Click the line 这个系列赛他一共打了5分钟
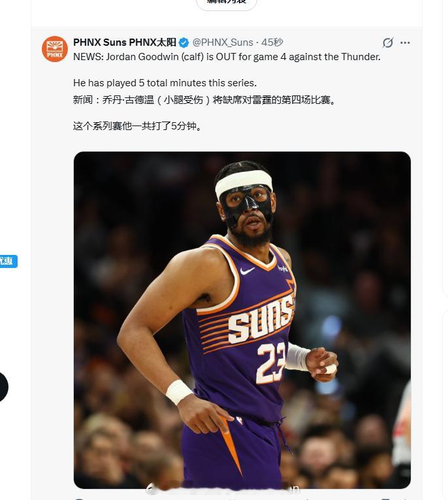The width and height of the screenshot is (448, 500). pyautogui.click(x=137, y=126)
